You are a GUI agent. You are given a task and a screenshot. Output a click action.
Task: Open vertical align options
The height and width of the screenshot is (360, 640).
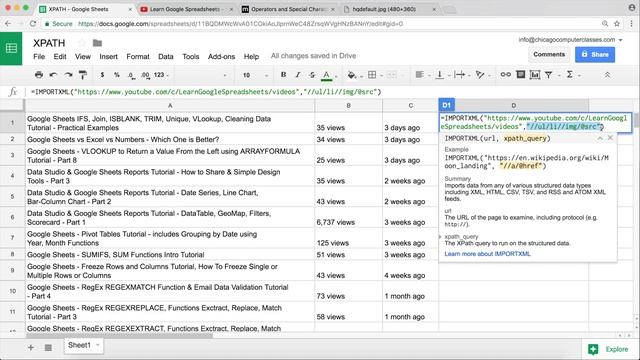click(440, 75)
